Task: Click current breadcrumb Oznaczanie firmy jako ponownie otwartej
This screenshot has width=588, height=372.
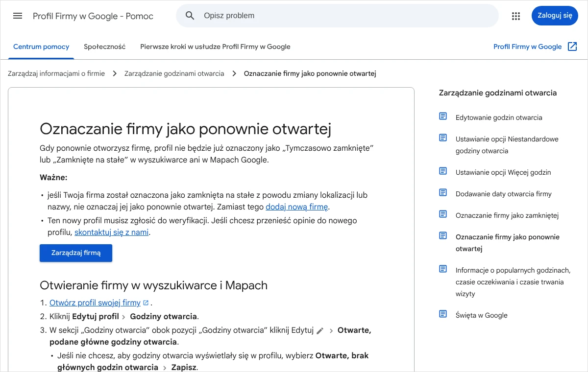Action: point(310,73)
